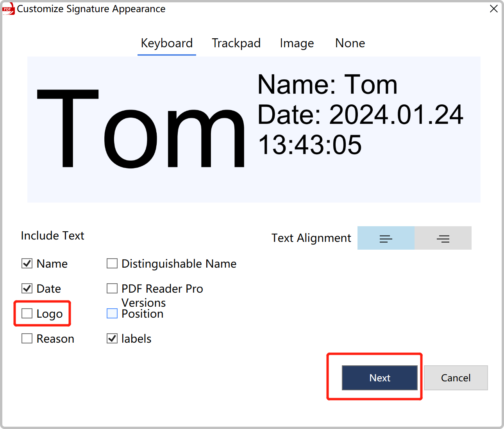Click the 'Include Text' heading
Screen dimensions: 504x429
53,236
